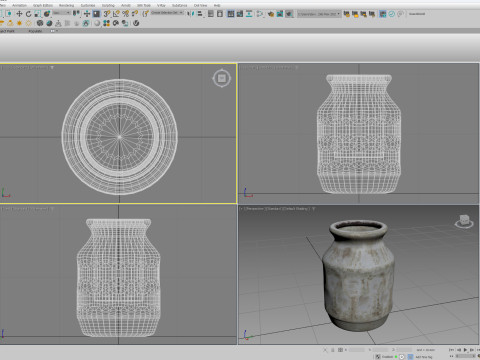Toggle the Ribbon display icon
Image resolution: width=480 pixels, height=360 pixels.
tap(230, 14)
